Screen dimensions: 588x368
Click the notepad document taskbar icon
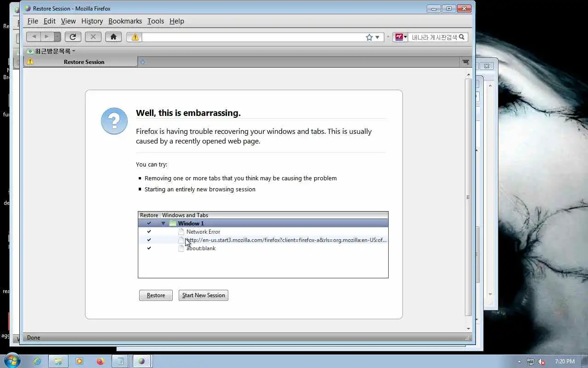120,361
